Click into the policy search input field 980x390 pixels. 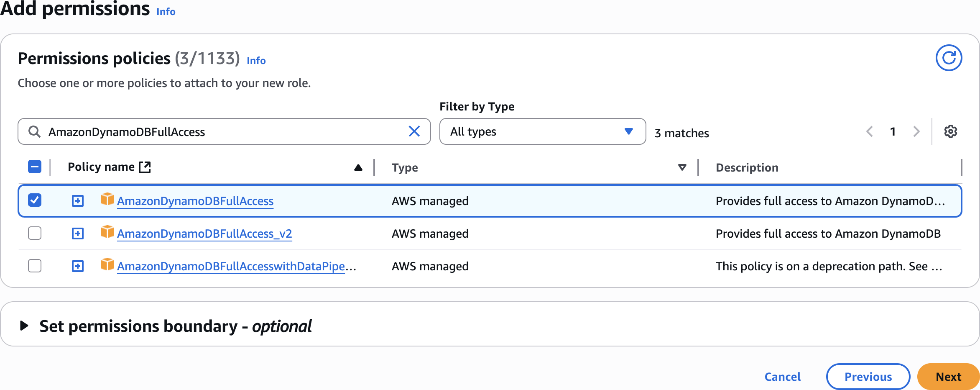point(222,131)
